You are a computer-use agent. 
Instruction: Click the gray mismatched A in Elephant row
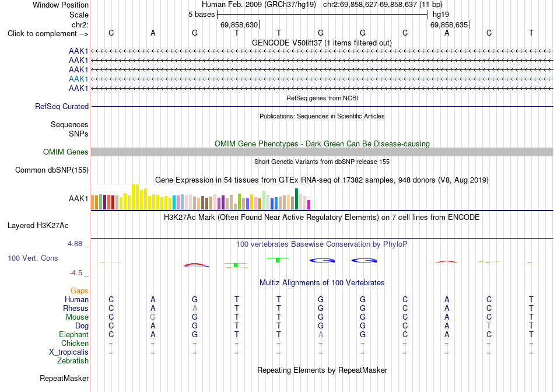[321, 334]
